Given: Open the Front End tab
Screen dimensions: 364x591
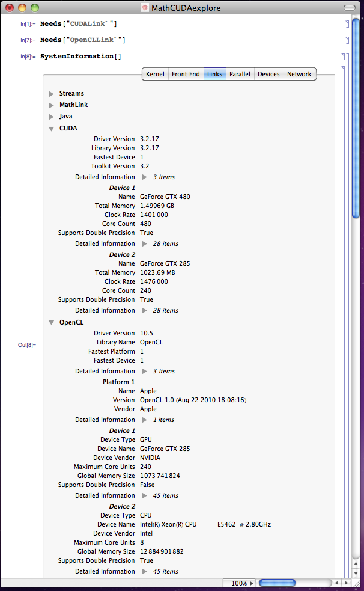Looking at the screenshot, I should [186, 74].
